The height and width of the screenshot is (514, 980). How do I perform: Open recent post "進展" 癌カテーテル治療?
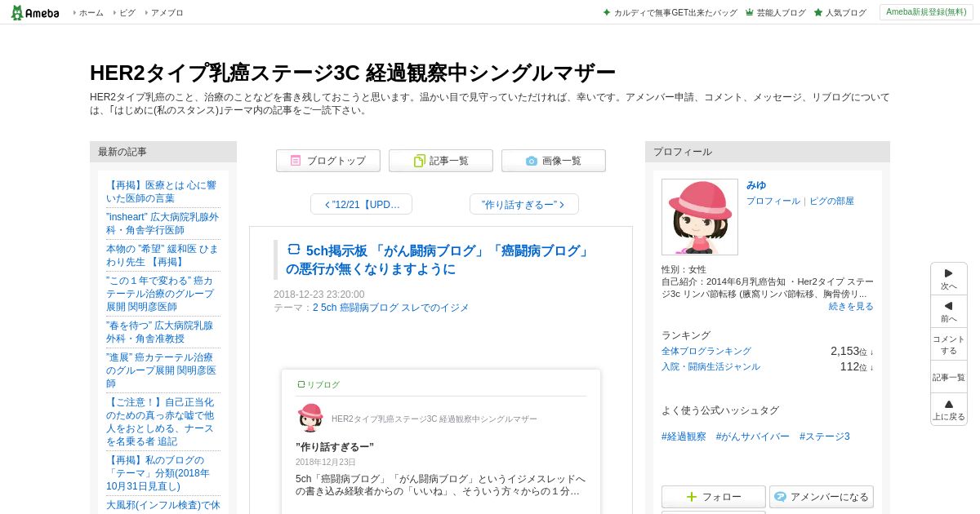(x=162, y=370)
